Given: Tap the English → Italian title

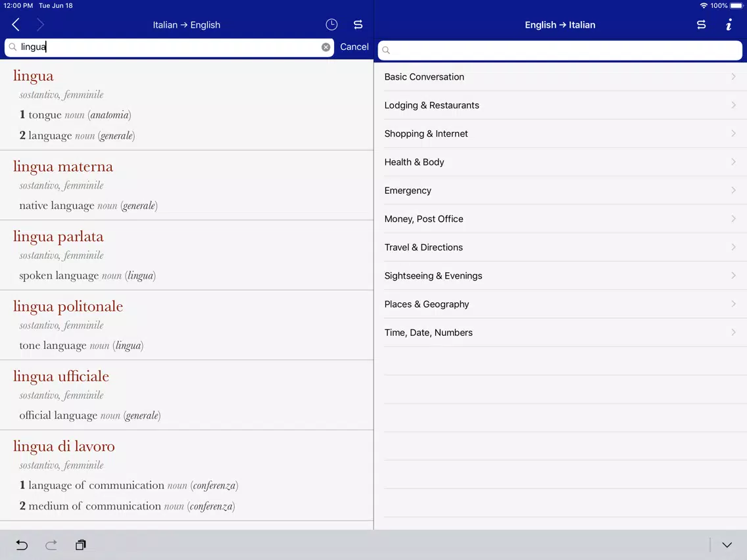Looking at the screenshot, I should coord(560,25).
